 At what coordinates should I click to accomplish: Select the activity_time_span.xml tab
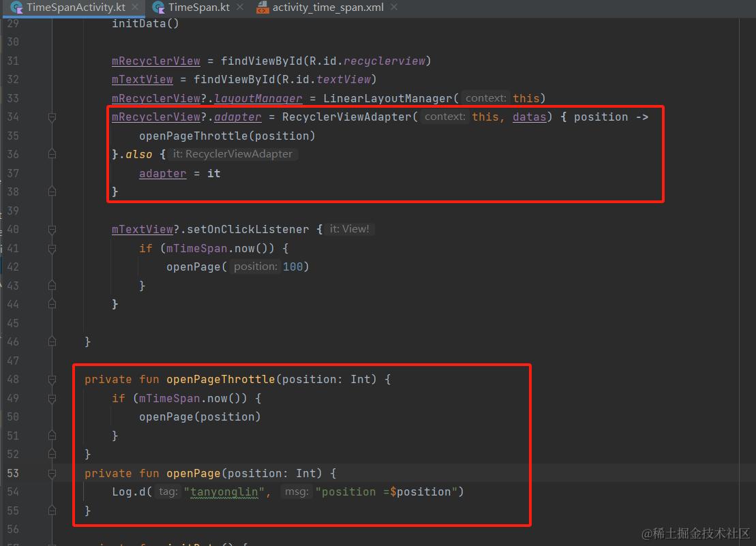click(328, 7)
